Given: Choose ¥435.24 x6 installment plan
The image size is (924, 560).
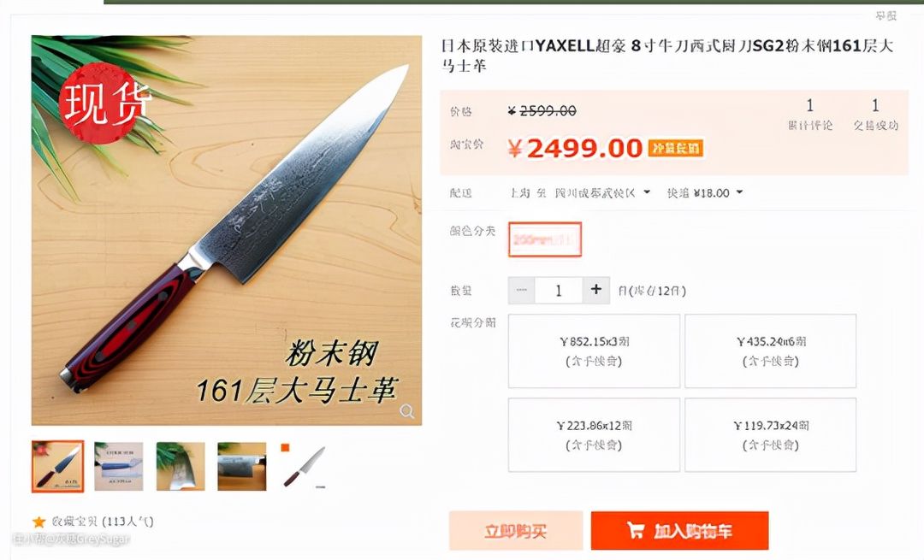Looking at the screenshot, I should (770, 351).
